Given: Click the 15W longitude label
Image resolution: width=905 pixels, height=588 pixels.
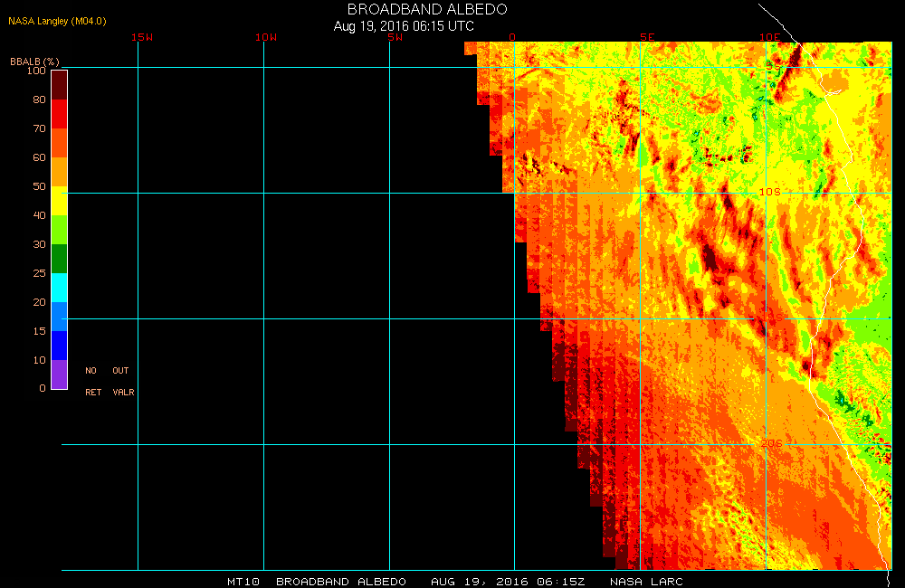Looking at the screenshot, I should [141, 37].
